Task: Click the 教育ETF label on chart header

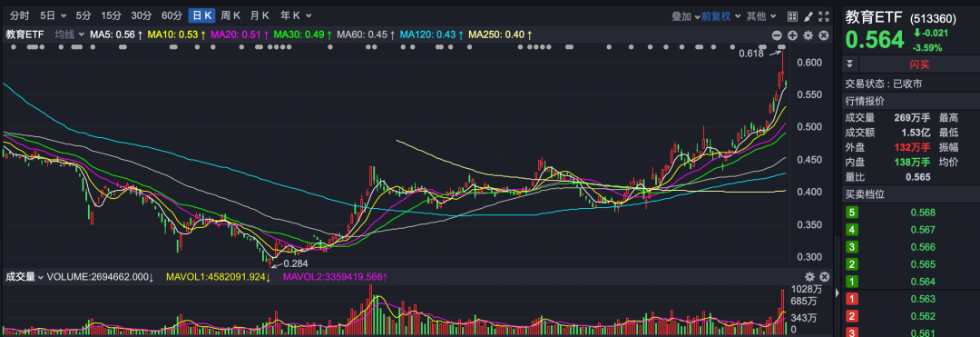Action: tap(25, 35)
